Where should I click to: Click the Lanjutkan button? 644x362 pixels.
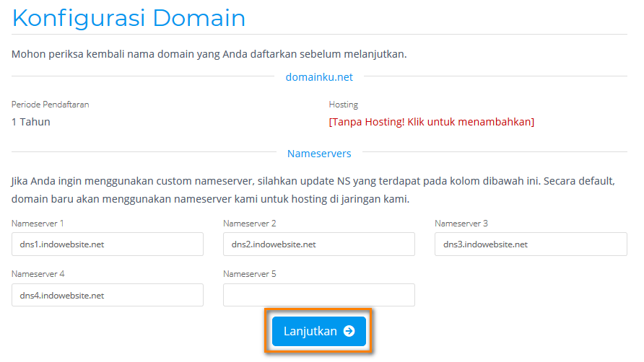point(318,331)
